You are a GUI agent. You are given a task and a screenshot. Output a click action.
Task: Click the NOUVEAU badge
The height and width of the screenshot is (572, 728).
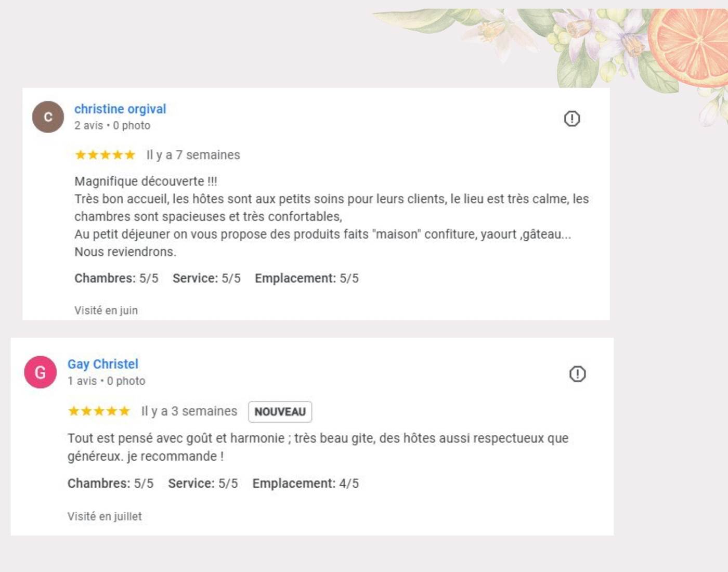(x=280, y=412)
